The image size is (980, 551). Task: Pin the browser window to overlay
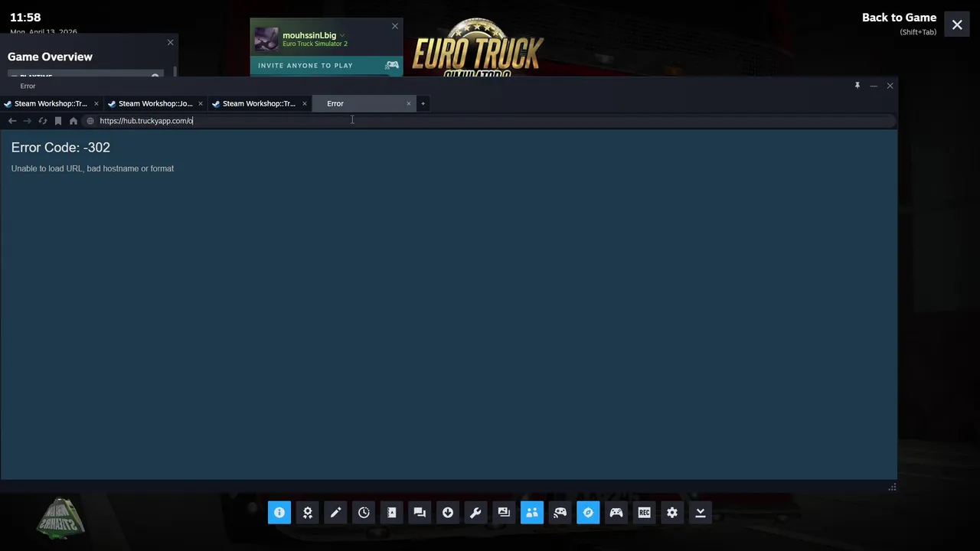pyautogui.click(x=857, y=86)
